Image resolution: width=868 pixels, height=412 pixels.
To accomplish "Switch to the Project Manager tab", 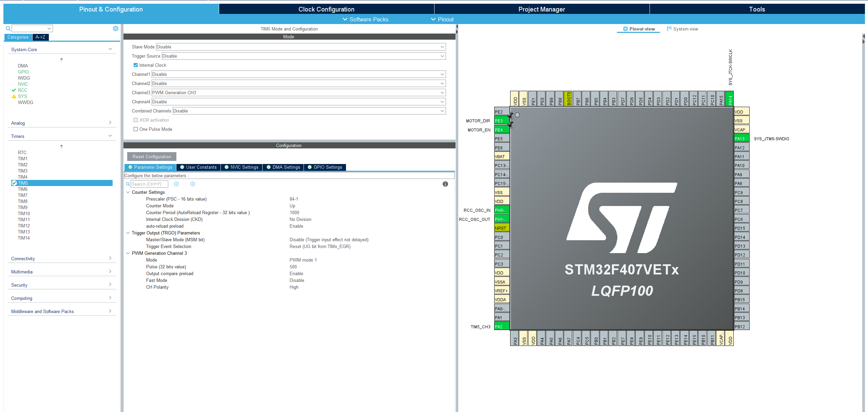I will pyautogui.click(x=542, y=9).
